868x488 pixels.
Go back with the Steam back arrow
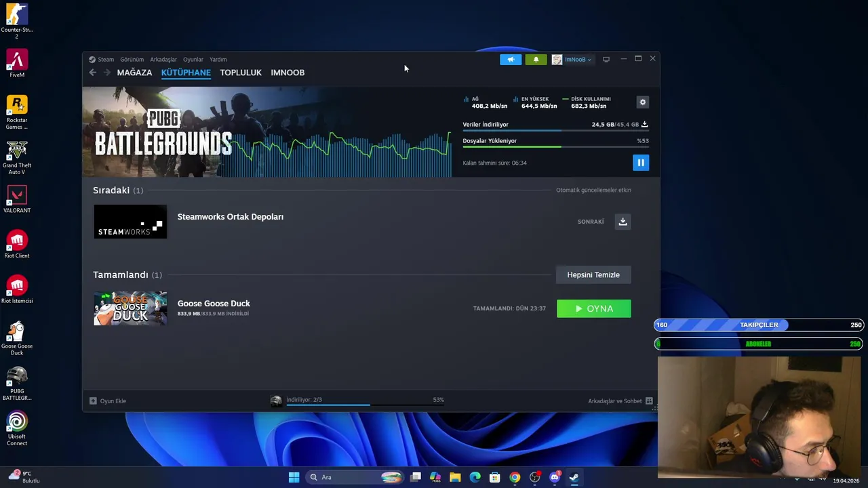pyautogui.click(x=93, y=73)
